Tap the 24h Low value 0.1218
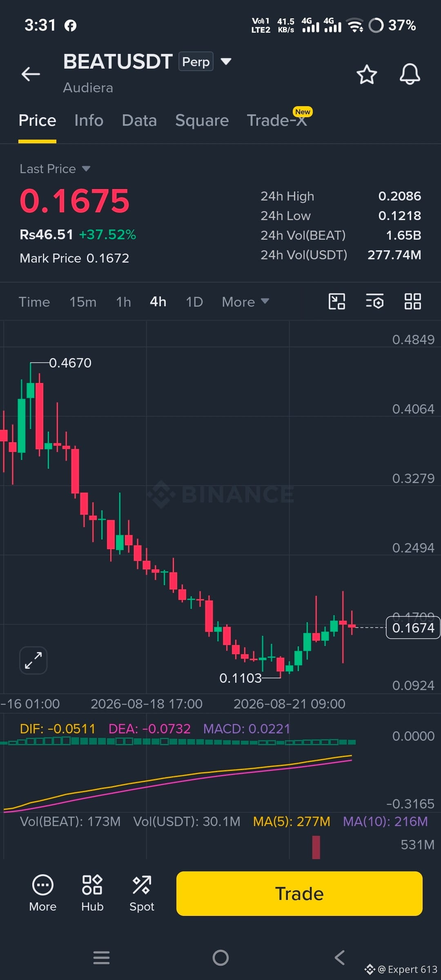The width and height of the screenshot is (441, 980). click(399, 216)
